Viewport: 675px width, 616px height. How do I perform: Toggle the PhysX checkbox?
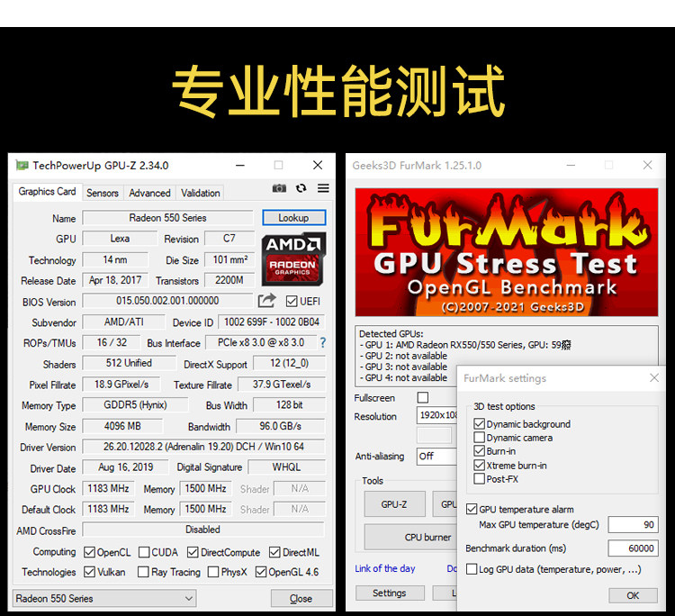click(213, 572)
